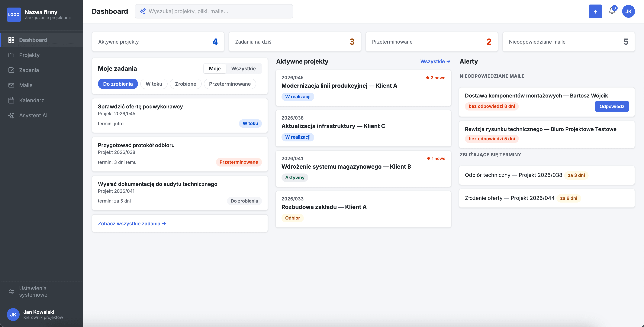The image size is (644, 327).
Task: Open Przeterminowane stat card
Action: (432, 42)
